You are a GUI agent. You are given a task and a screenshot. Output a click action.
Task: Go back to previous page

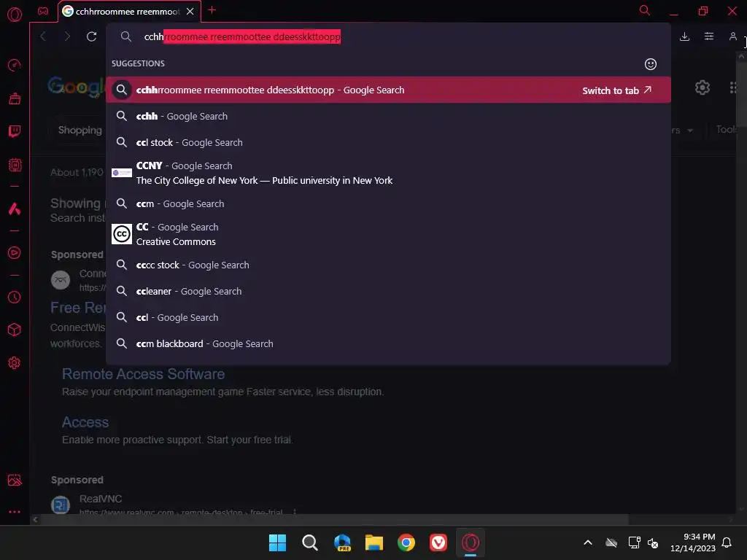pyautogui.click(x=43, y=36)
